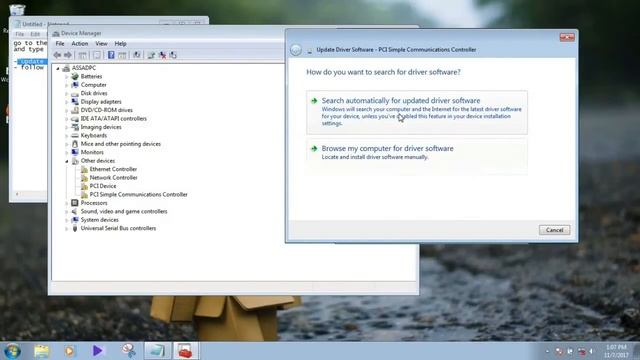The height and width of the screenshot is (360, 640).
Task: Click the ASSADPC computer icon
Action: [66, 68]
